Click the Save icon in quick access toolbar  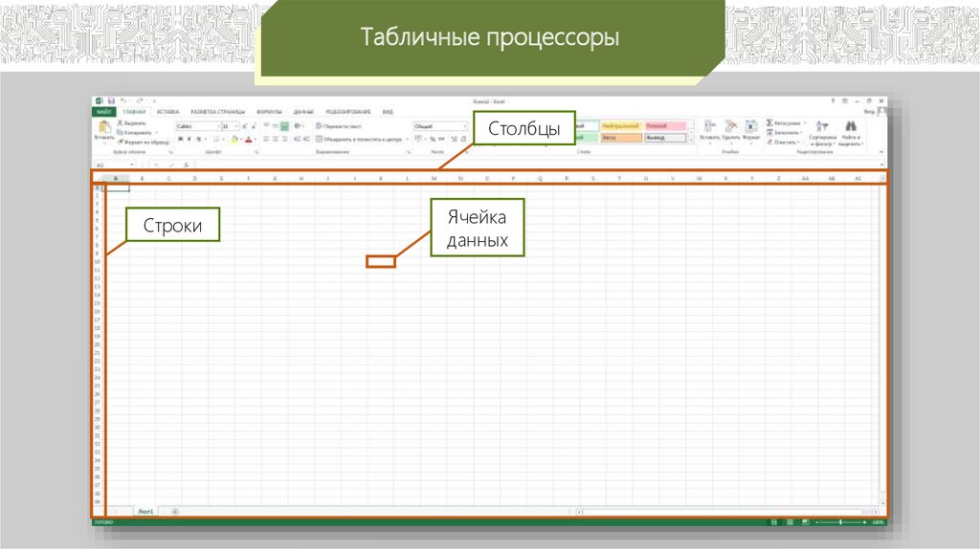pos(111,100)
